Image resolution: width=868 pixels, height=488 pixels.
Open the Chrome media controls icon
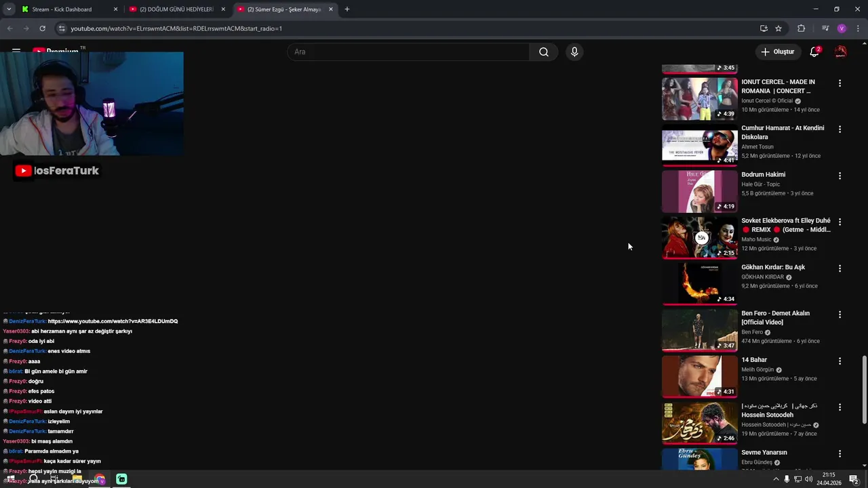pos(825,28)
